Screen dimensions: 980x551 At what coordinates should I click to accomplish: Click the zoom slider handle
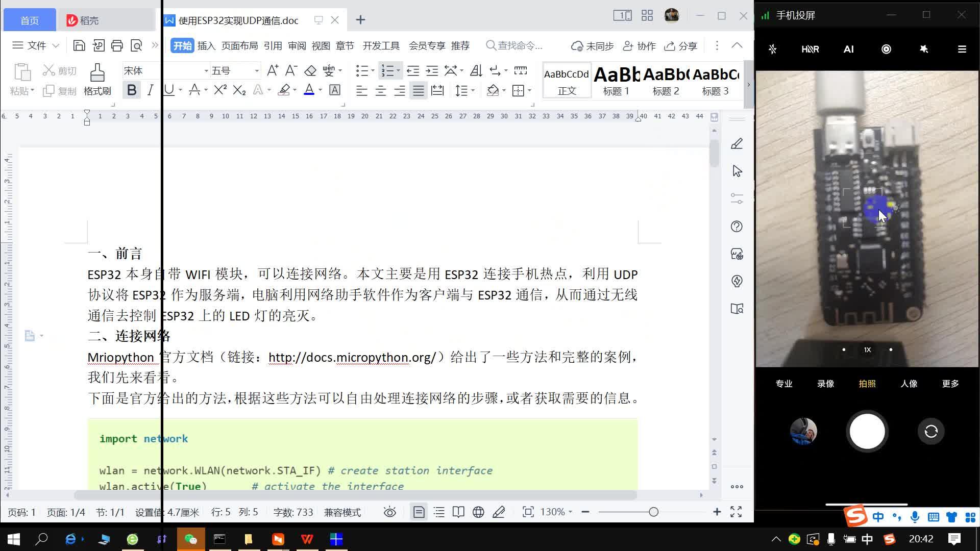[653, 512]
